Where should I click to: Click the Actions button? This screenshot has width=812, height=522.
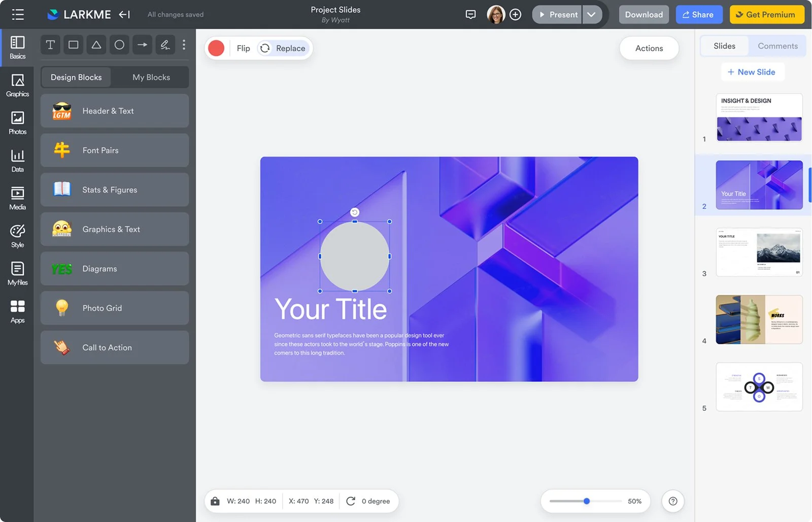[x=649, y=48]
